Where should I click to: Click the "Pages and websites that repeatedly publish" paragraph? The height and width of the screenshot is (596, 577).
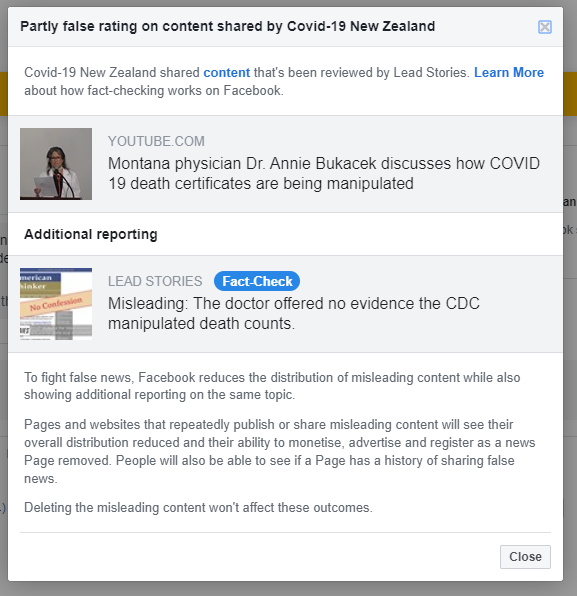280,451
